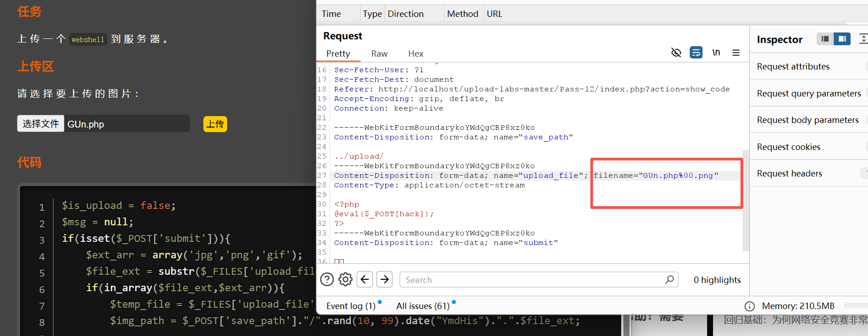Click the Connection: keep-alive header line

coord(389,108)
